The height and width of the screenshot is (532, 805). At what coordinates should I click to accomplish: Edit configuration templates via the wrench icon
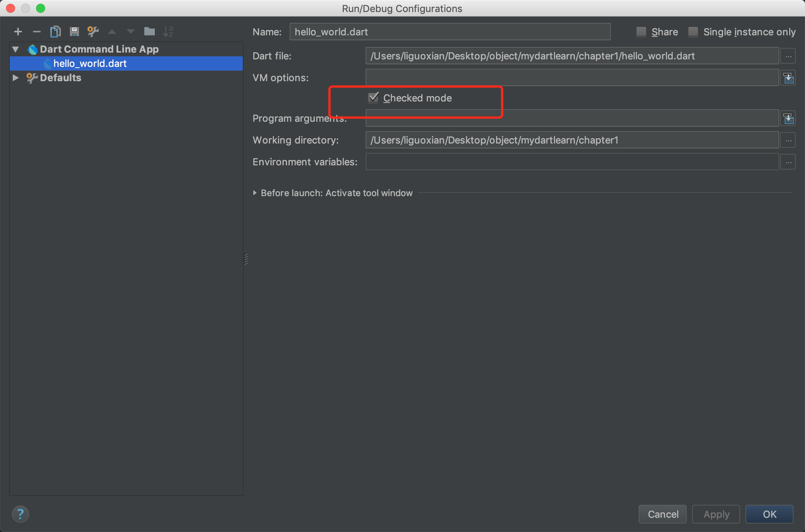[93, 32]
